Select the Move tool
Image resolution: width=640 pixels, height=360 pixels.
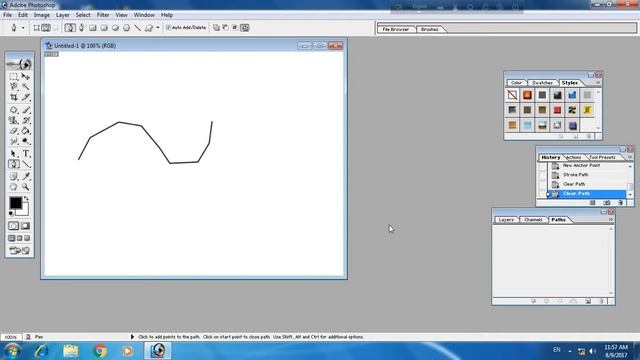[26, 76]
